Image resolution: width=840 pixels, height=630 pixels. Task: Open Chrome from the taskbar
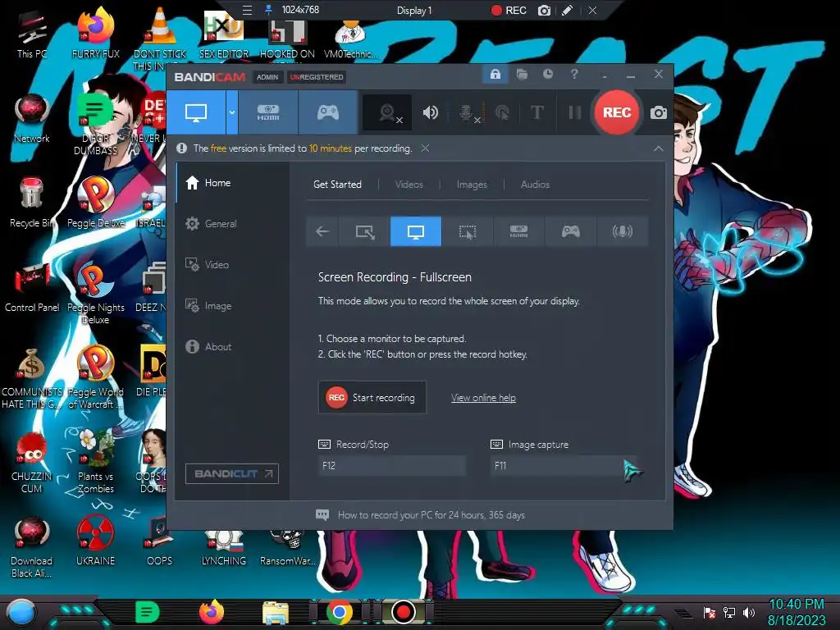tap(339, 612)
